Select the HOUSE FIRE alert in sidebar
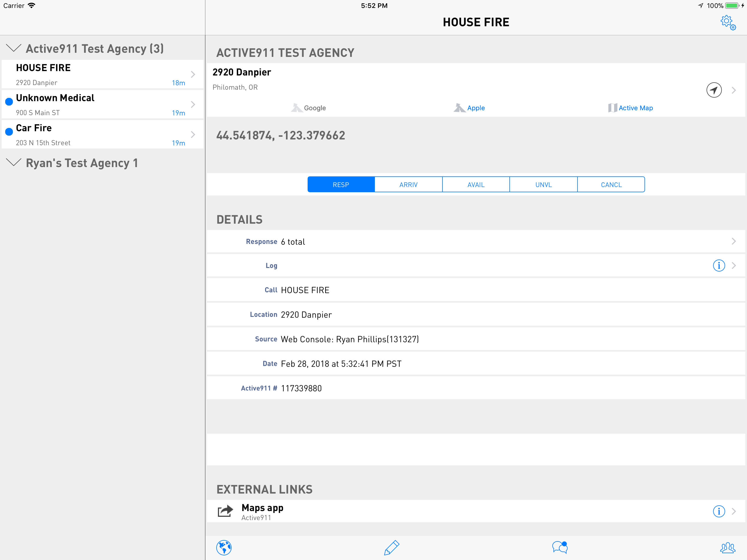The width and height of the screenshot is (747, 560). click(103, 74)
